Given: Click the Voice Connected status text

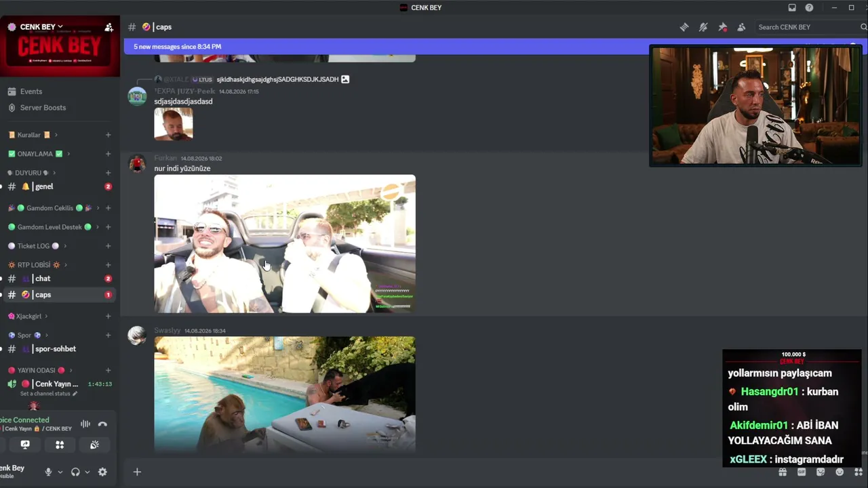Looking at the screenshot, I should pyautogui.click(x=24, y=420).
